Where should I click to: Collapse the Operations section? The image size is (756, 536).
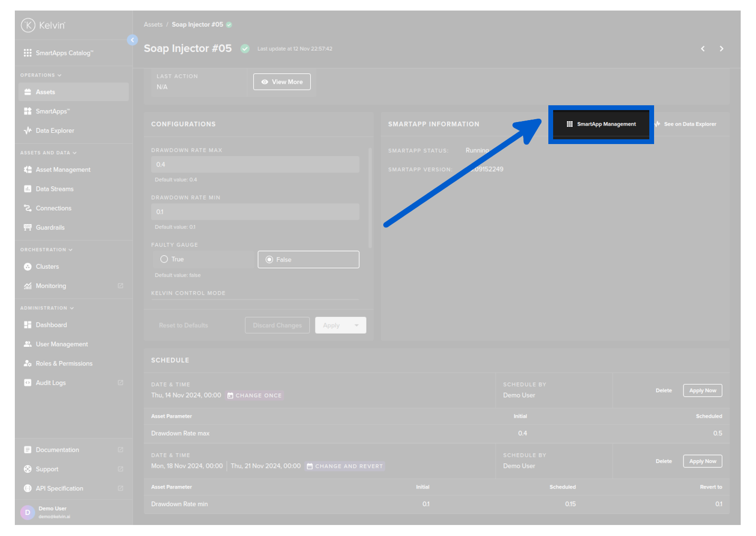(x=59, y=76)
